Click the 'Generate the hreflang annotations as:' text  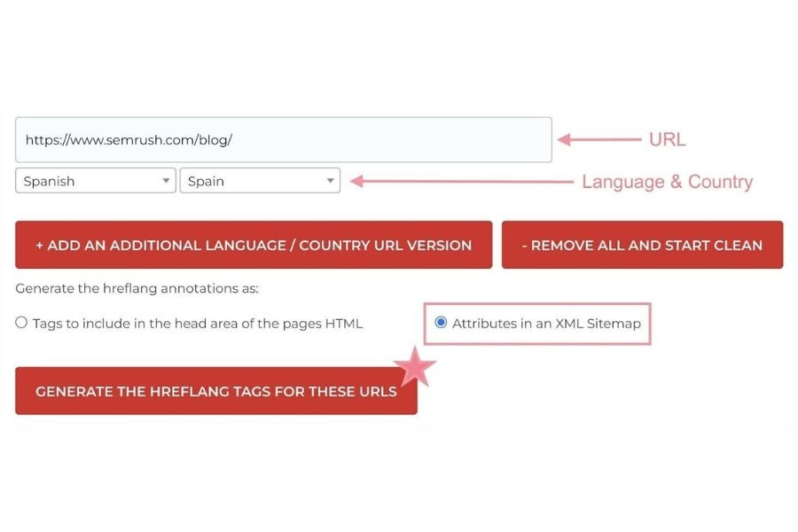pos(137,289)
